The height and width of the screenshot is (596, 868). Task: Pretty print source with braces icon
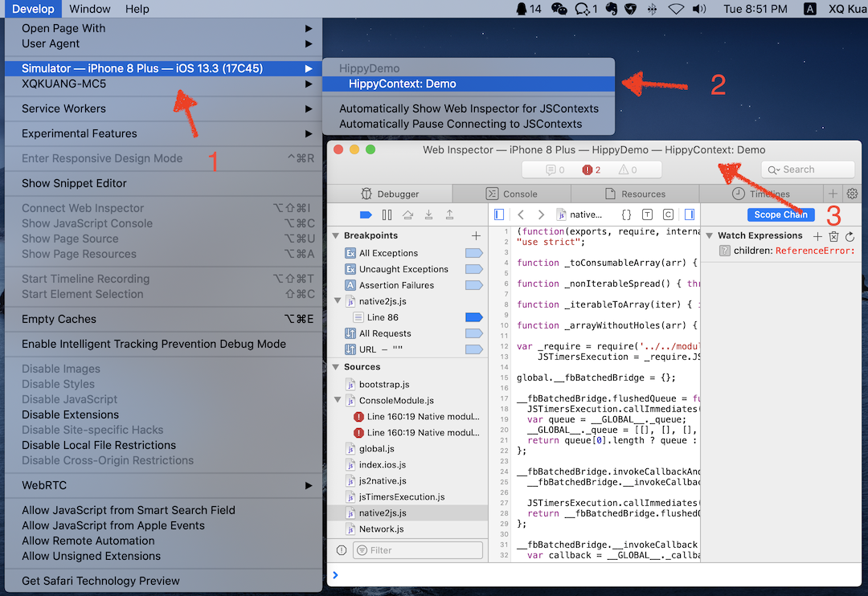[x=626, y=214]
